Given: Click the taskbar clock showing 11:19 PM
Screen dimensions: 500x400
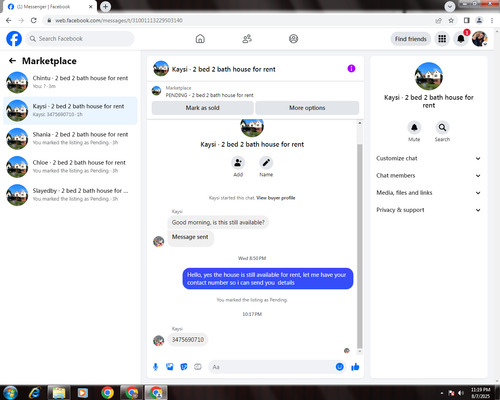Looking at the screenshot, I should pyautogui.click(x=481, y=393).
